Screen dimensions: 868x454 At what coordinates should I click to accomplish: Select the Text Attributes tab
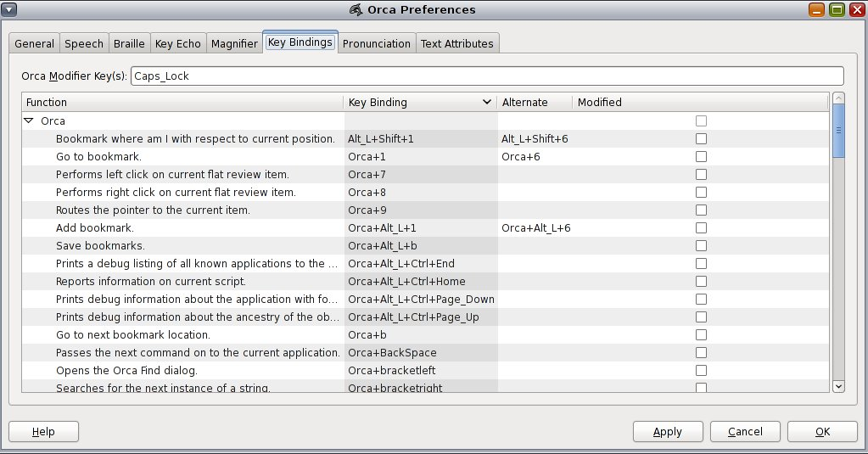(456, 44)
